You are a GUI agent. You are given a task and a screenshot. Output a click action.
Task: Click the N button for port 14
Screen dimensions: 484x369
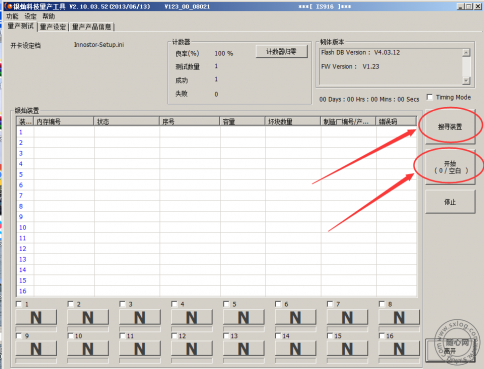pyautogui.click(x=295, y=349)
